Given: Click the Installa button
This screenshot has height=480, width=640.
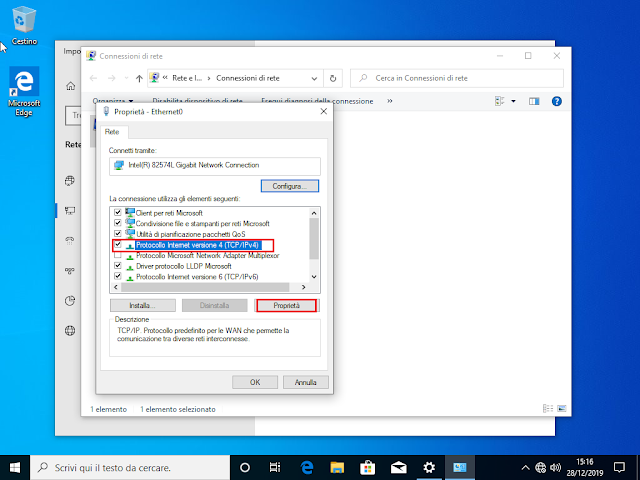Looking at the screenshot, I should 142,305.
